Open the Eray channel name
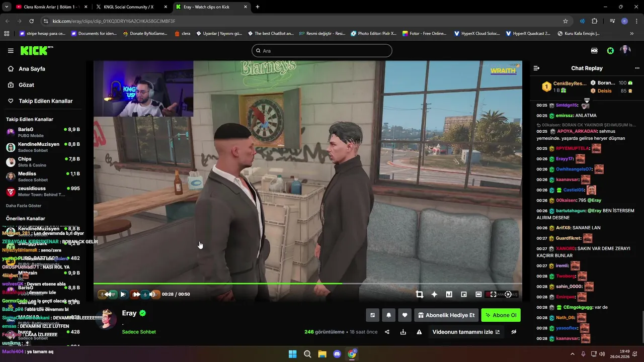 pyautogui.click(x=129, y=313)
